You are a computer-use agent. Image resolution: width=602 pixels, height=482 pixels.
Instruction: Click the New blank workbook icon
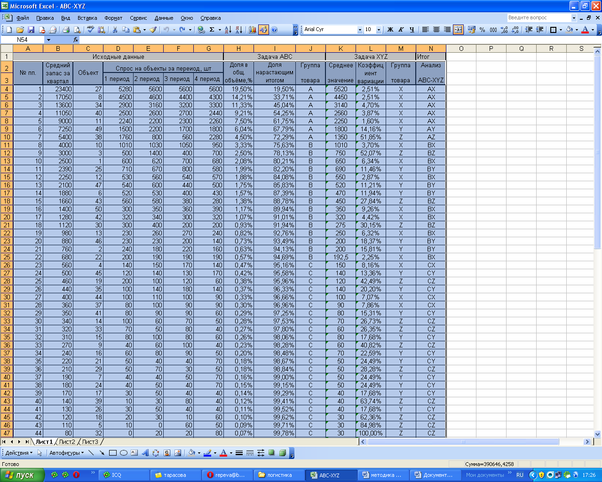click(x=7, y=30)
